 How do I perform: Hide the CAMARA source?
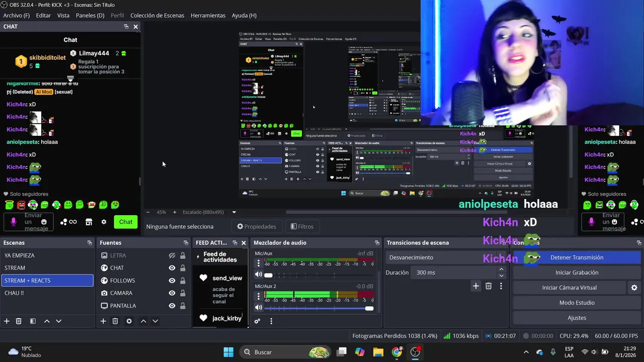(x=172, y=293)
